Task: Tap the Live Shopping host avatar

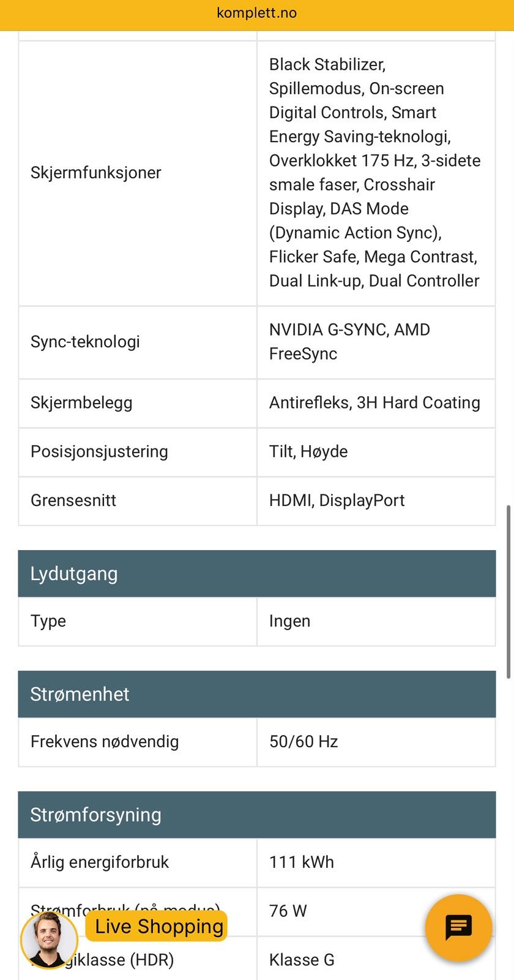Action: coord(49,940)
